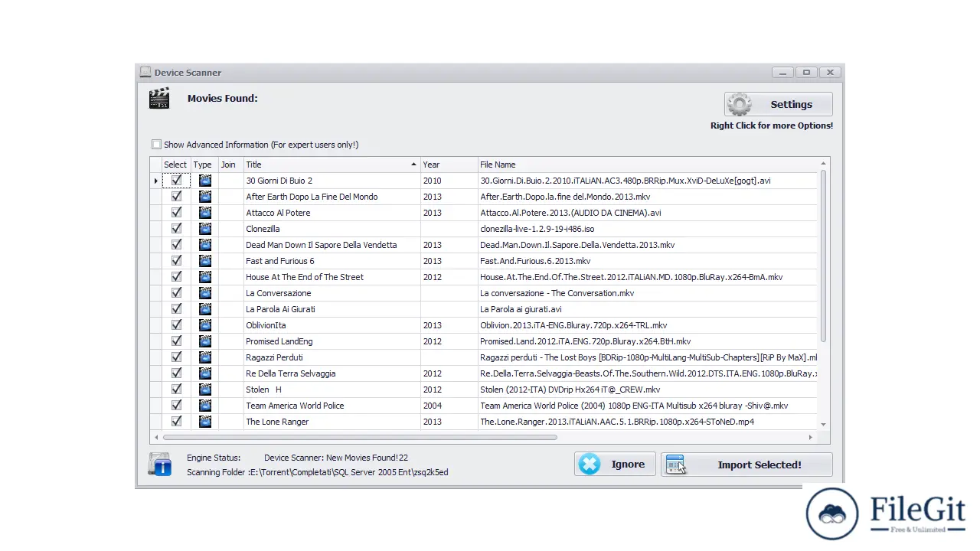Screen dimensions: 980x551
Task: Uncheck selection for 30 Giorni Di Buio 2
Action: click(176, 181)
